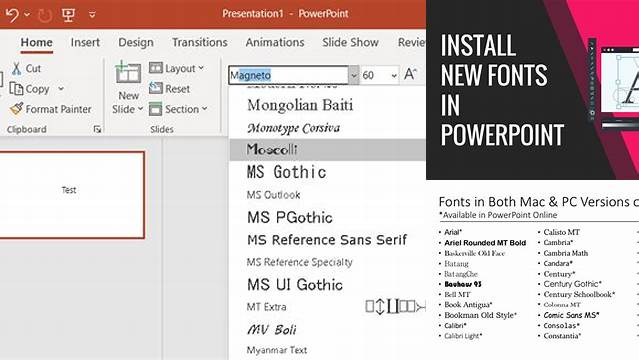The image size is (639, 360).
Task: Click Comic Sans MS* in font list image
Action: [571, 315]
